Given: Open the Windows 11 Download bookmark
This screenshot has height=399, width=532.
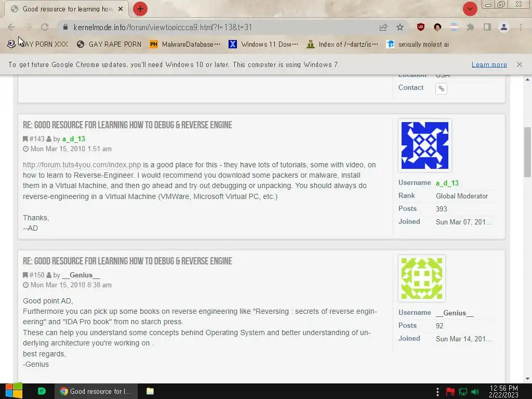Looking at the screenshot, I should tap(263, 45).
